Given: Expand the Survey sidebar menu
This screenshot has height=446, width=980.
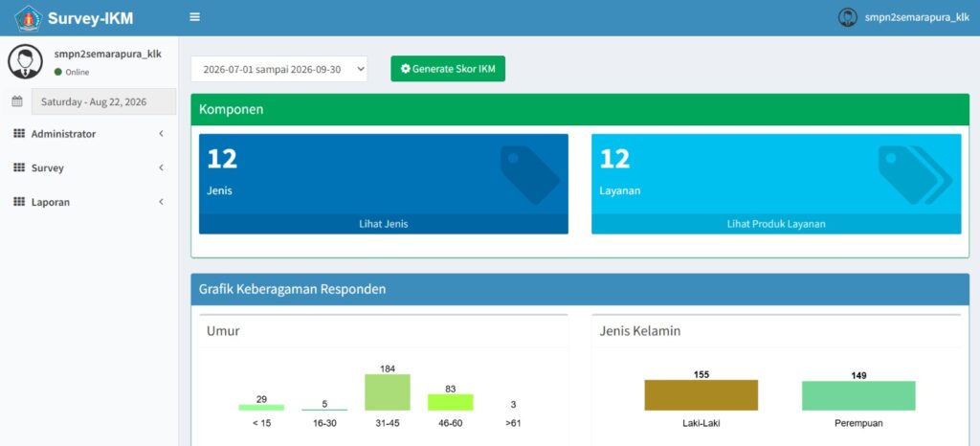Looking at the screenshot, I should tap(89, 168).
